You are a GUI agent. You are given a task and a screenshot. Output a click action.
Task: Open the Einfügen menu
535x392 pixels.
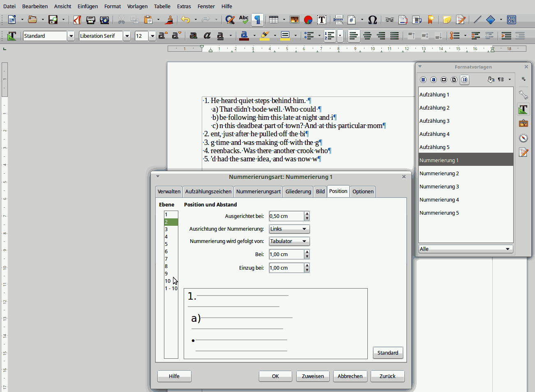coord(88,6)
